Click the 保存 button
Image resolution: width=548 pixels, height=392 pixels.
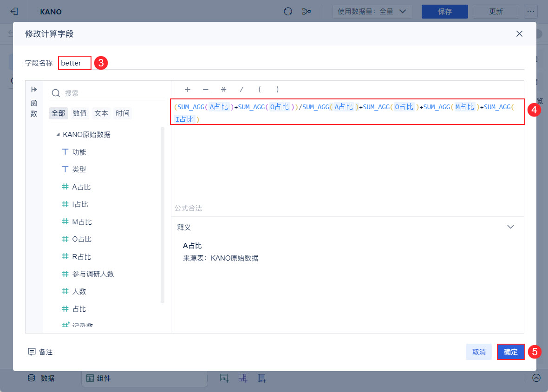coord(444,12)
